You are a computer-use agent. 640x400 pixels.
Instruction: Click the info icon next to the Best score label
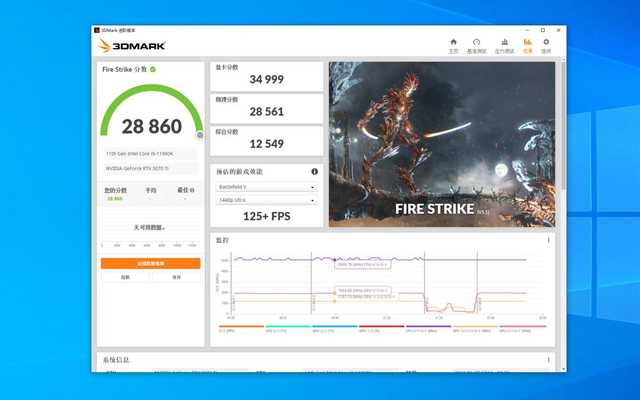point(192,190)
